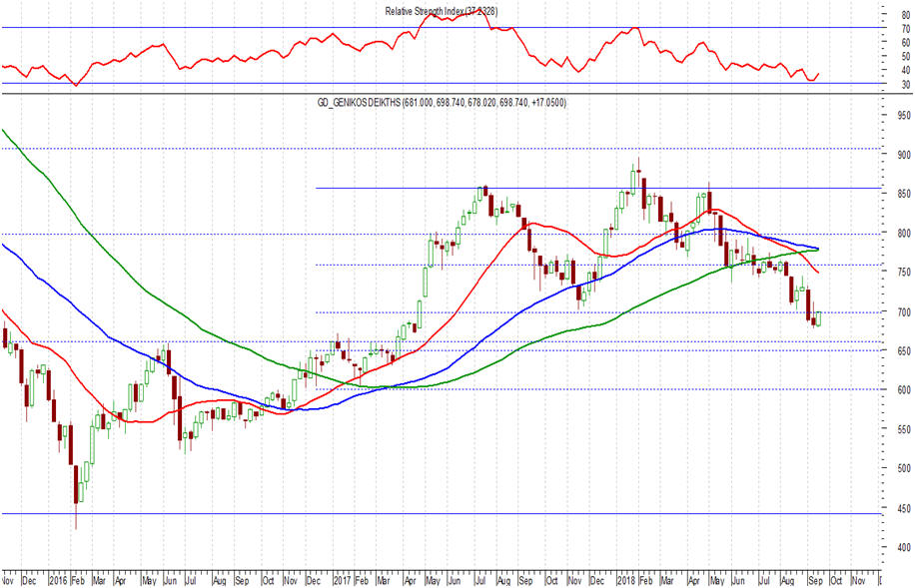Click the 70 label on RSI axis
Viewport: 915px width, 588px height.
906,29
